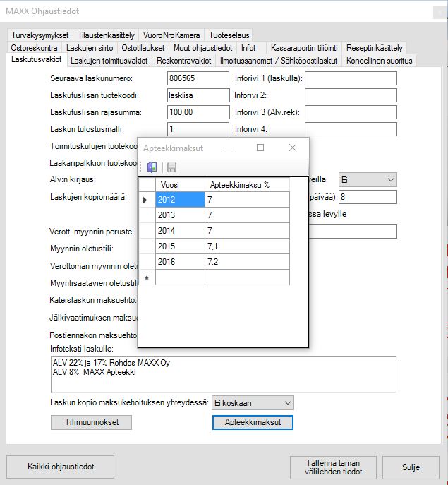Switch to Laskujen toimitusvakiot tab
Viewport: 448px width, 485px height.
click(x=109, y=61)
